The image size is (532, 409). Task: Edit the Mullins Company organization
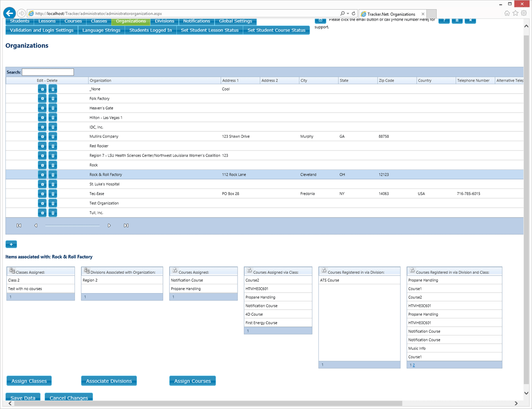coord(42,136)
